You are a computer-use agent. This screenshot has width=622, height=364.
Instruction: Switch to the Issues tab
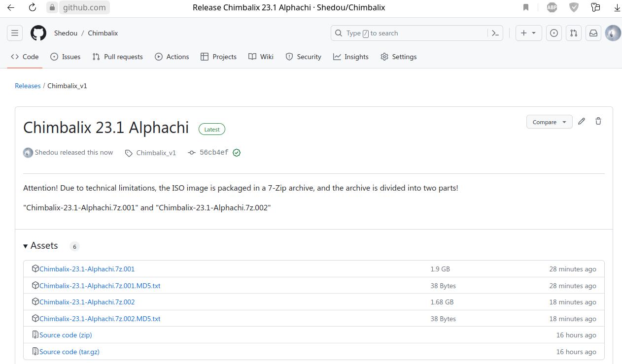tap(66, 57)
